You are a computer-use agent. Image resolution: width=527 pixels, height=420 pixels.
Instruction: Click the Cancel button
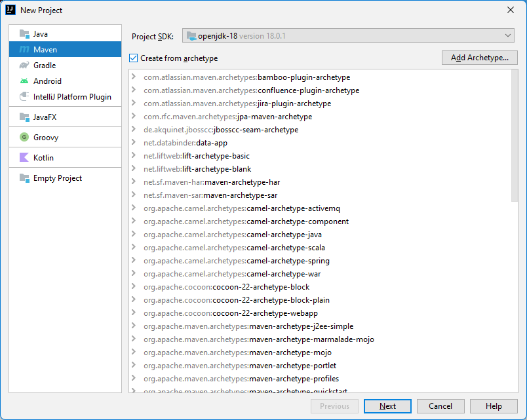coord(440,406)
